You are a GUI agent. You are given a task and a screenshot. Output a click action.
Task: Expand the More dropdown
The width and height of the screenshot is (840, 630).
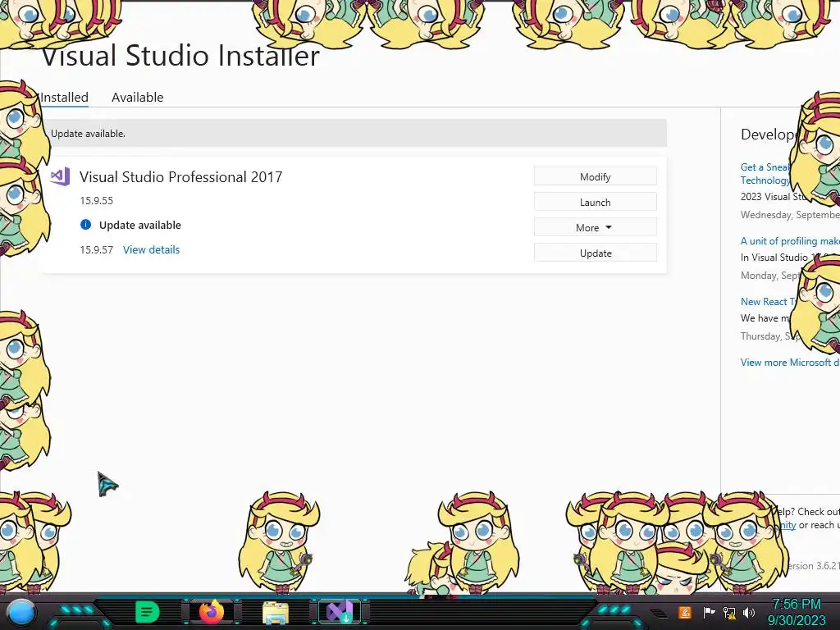click(x=596, y=228)
